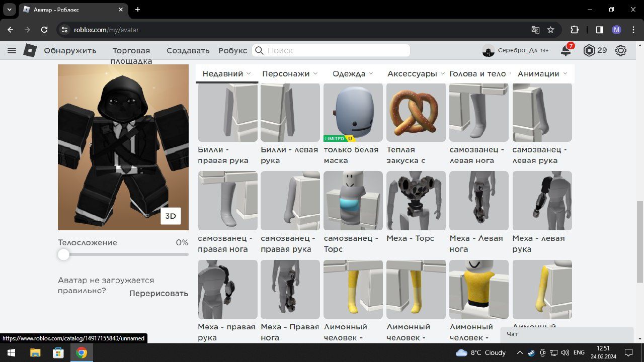Screen dimensions: 644x362
Task: Open the Google Translate page icon
Action: coord(535,30)
